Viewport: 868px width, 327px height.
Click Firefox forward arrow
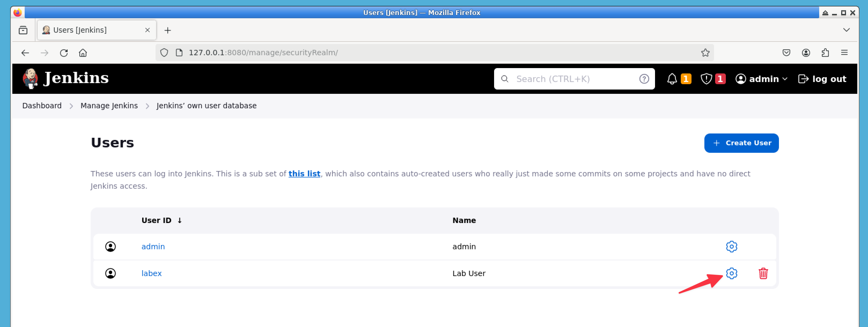pyautogui.click(x=44, y=53)
